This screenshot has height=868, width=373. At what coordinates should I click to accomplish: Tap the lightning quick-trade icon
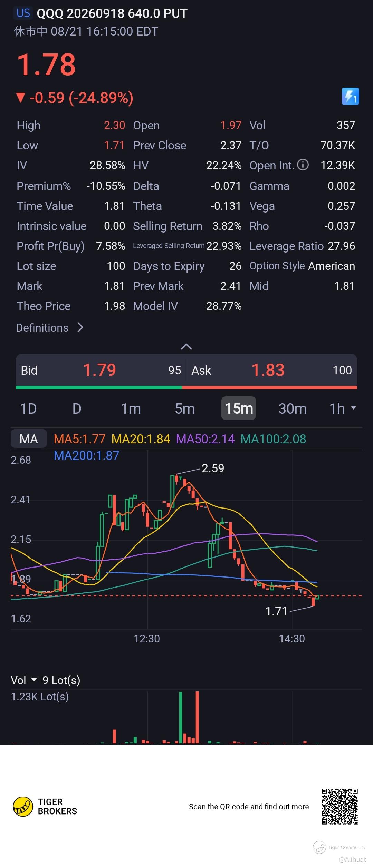[x=350, y=96]
